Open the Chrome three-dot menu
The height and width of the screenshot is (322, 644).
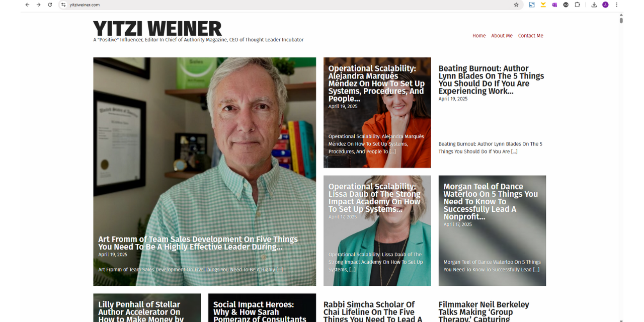[617, 5]
